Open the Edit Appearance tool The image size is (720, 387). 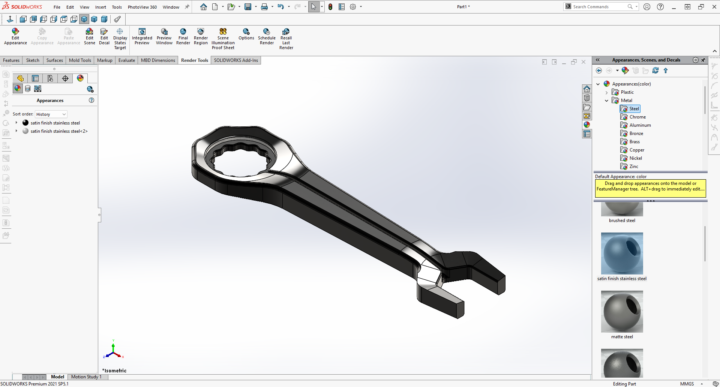click(x=15, y=36)
